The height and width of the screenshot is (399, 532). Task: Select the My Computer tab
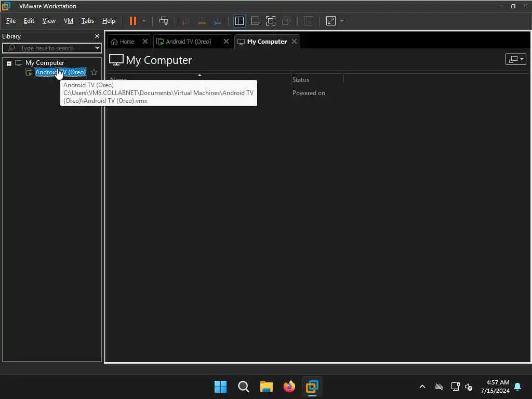click(x=267, y=42)
